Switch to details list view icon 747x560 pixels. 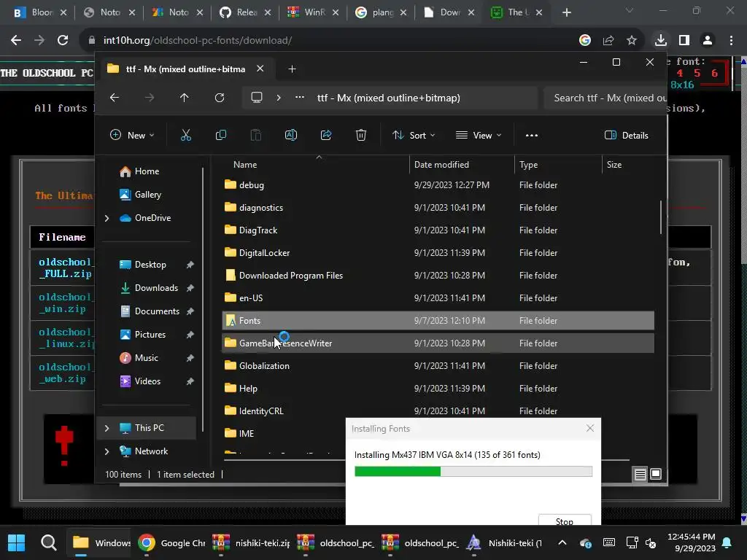point(640,474)
